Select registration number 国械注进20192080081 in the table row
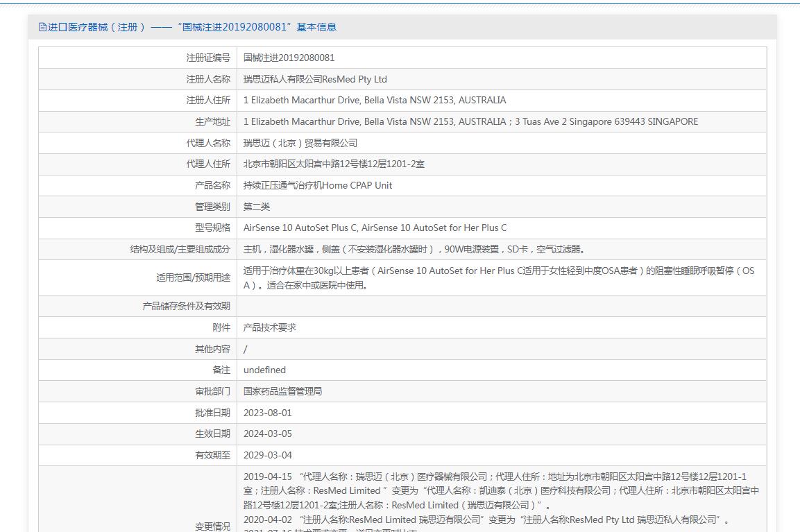 (289, 58)
